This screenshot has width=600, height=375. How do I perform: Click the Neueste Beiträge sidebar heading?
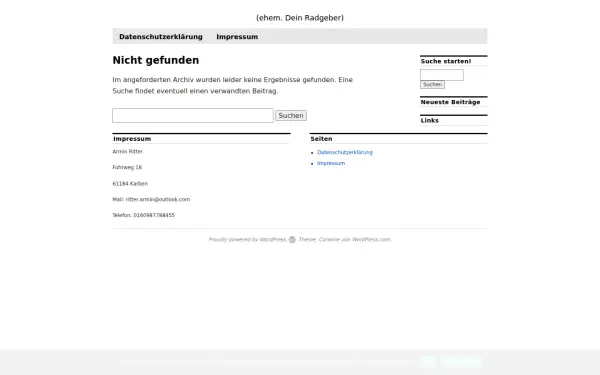click(450, 102)
